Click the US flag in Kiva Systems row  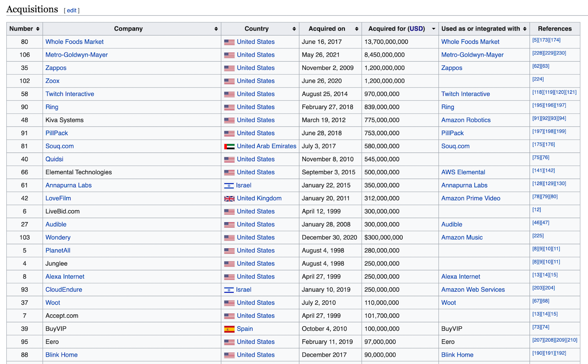coord(229,120)
